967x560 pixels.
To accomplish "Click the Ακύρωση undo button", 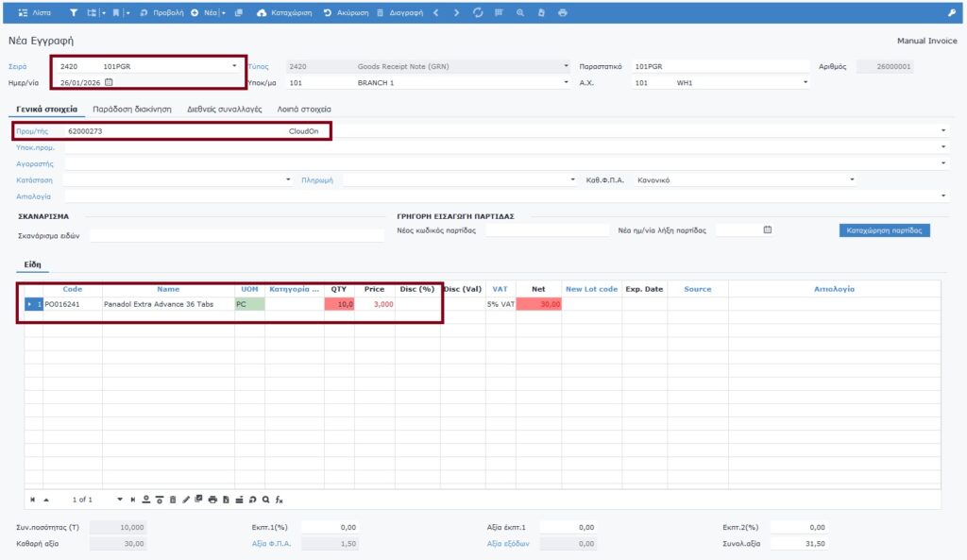I will (347, 13).
